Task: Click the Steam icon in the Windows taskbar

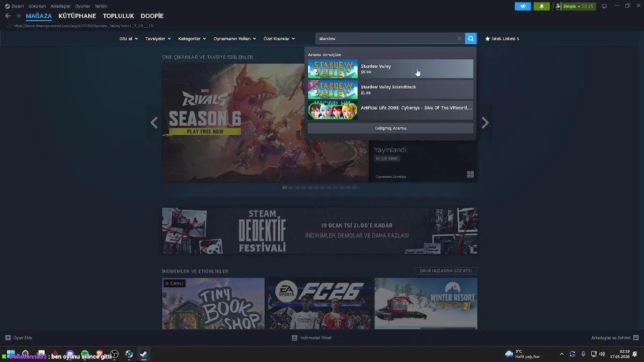Action: (x=143, y=354)
